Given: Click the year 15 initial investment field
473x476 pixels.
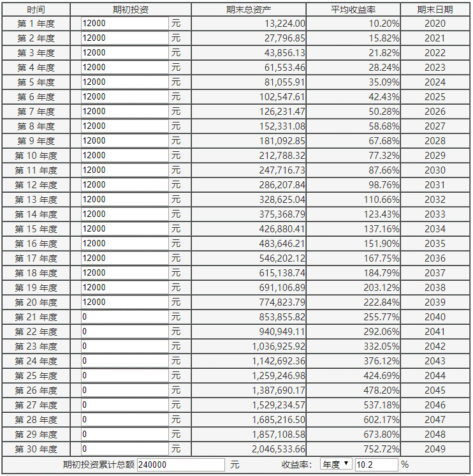Looking at the screenshot, I should [x=124, y=228].
